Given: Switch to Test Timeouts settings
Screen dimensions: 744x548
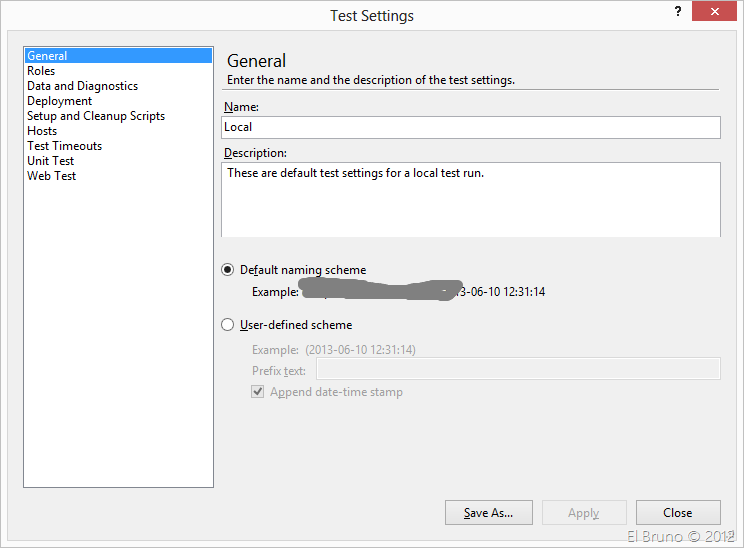Looking at the screenshot, I should coord(64,146).
